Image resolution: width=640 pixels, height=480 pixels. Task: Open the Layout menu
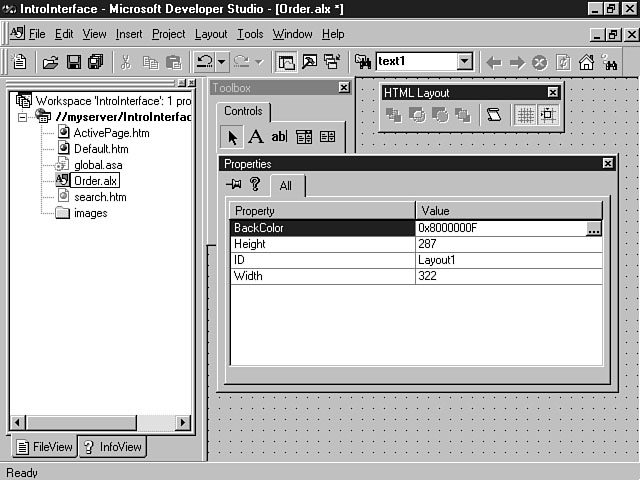click(211, 34)
